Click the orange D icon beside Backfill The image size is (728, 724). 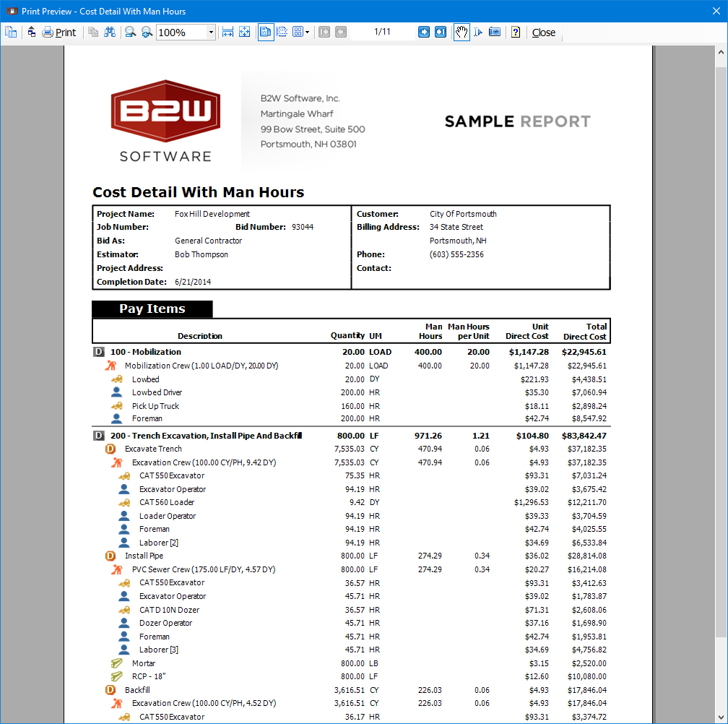point(110,689)
